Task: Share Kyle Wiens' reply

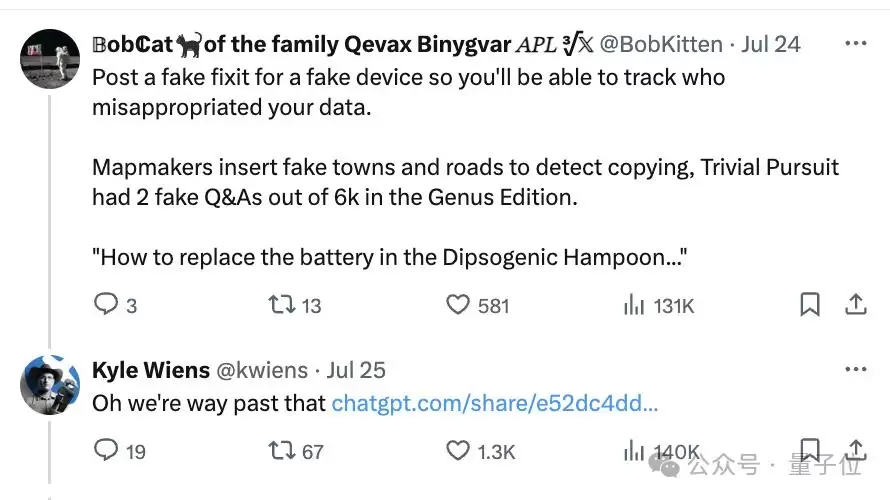Action: (855, 450)
